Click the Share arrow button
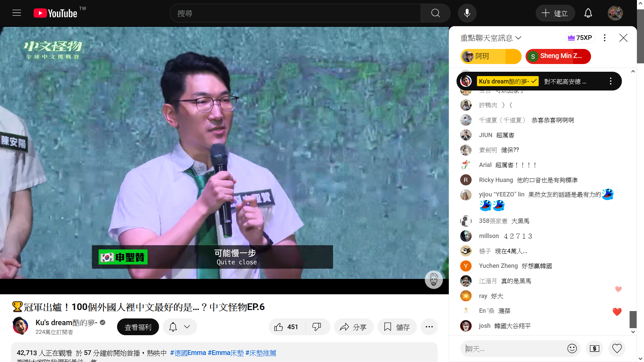 coord(353,327)
